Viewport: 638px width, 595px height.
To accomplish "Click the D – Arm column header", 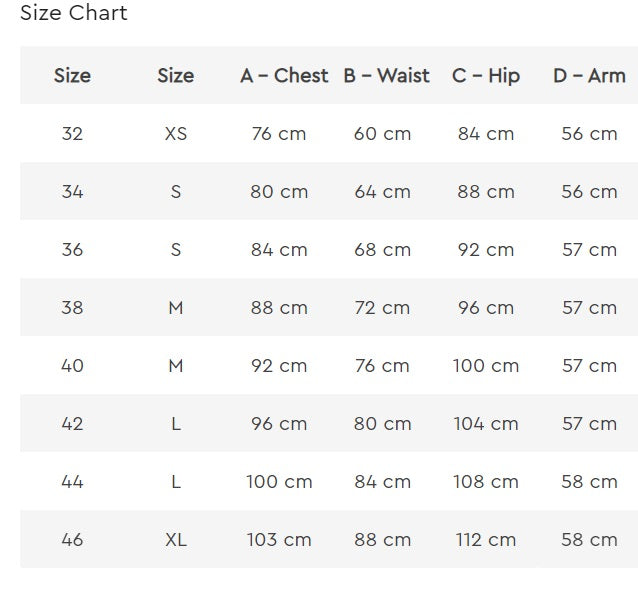I will coord(589,76).
